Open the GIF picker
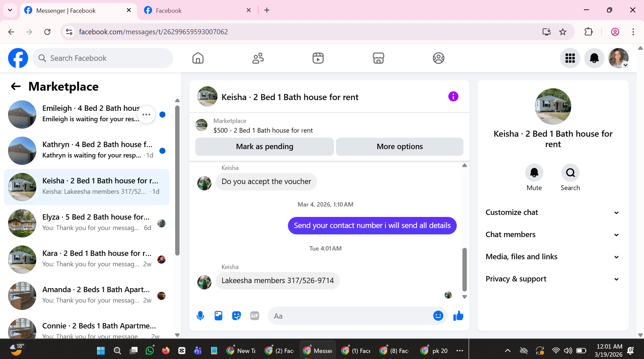 (255, 316)
